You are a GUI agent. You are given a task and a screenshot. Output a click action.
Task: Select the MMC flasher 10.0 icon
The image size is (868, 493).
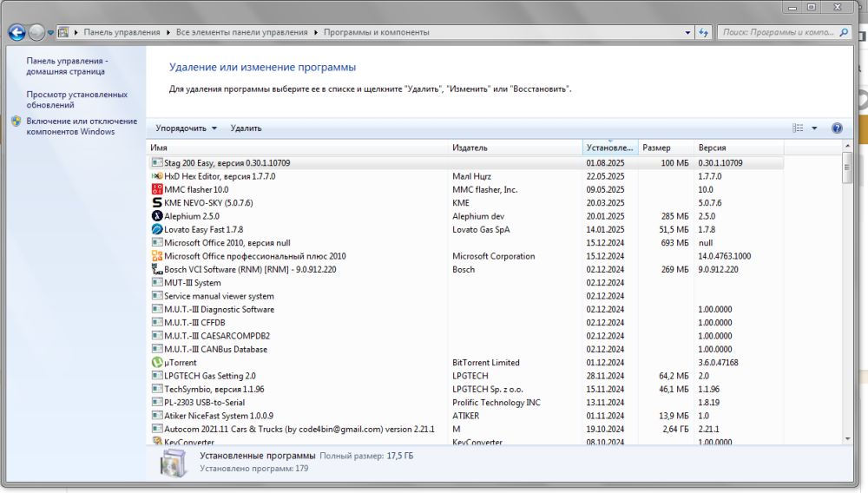[x=157, y=189]
